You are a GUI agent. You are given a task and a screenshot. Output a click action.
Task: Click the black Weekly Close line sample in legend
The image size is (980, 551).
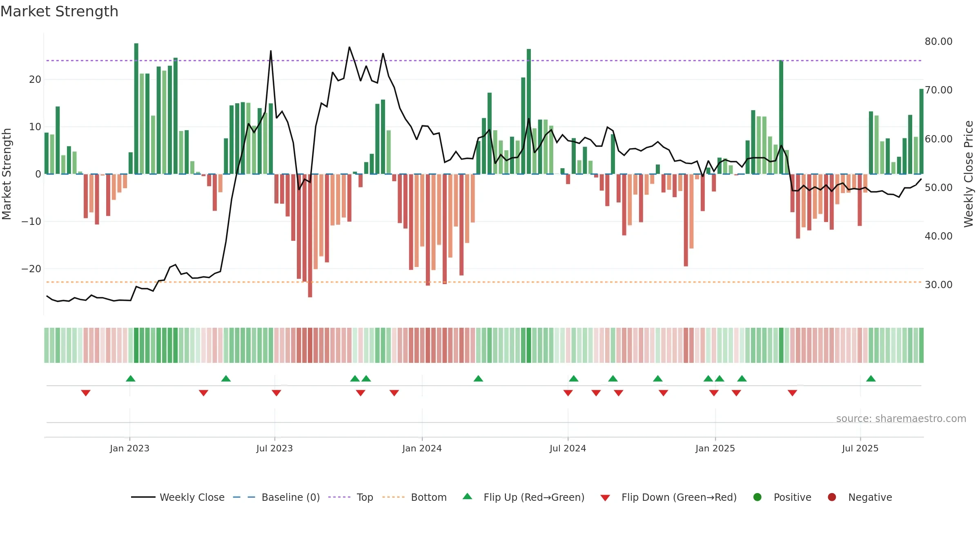click(x=143, y=497)
